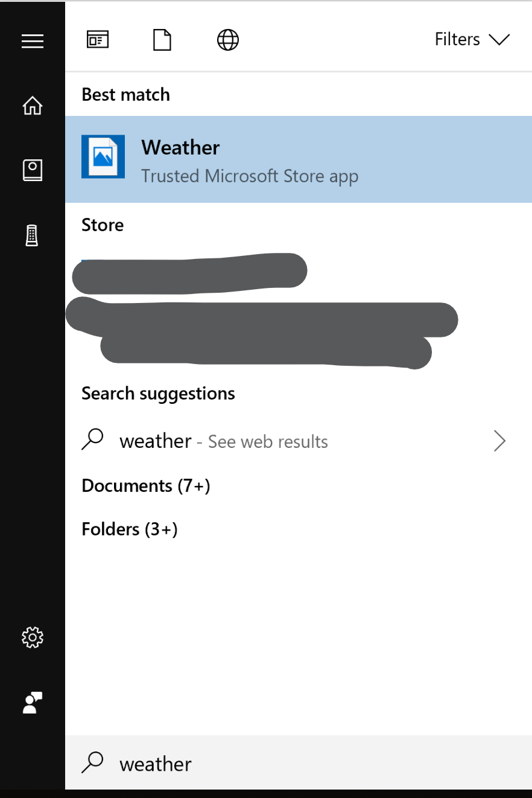The height and width of the screenshot is (798, 532).
Task: Filter results by Documents icon
Action: tap(162, 40)
